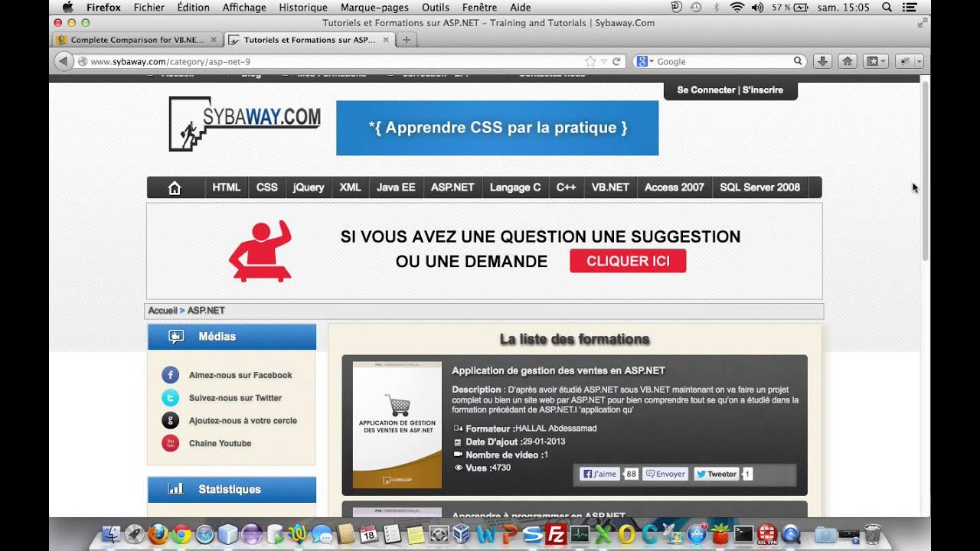Close the Complete Comparison for VB.NET tab
The image size is (980, 551).
[214, 40]
